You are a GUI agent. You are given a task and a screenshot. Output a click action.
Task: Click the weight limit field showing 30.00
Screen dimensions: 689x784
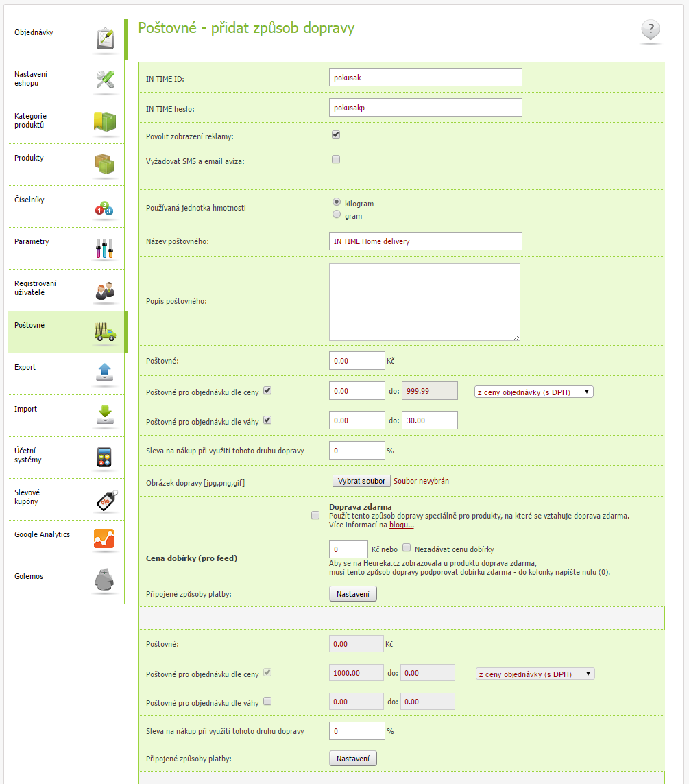[x=430, y=420]
